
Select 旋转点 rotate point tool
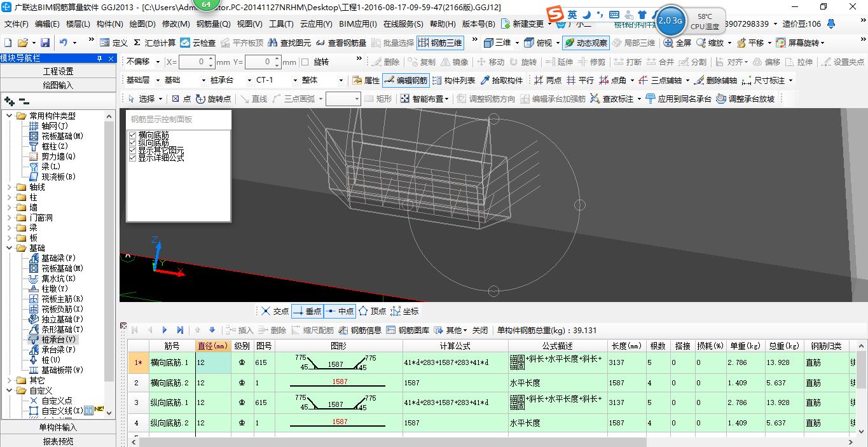214,99
